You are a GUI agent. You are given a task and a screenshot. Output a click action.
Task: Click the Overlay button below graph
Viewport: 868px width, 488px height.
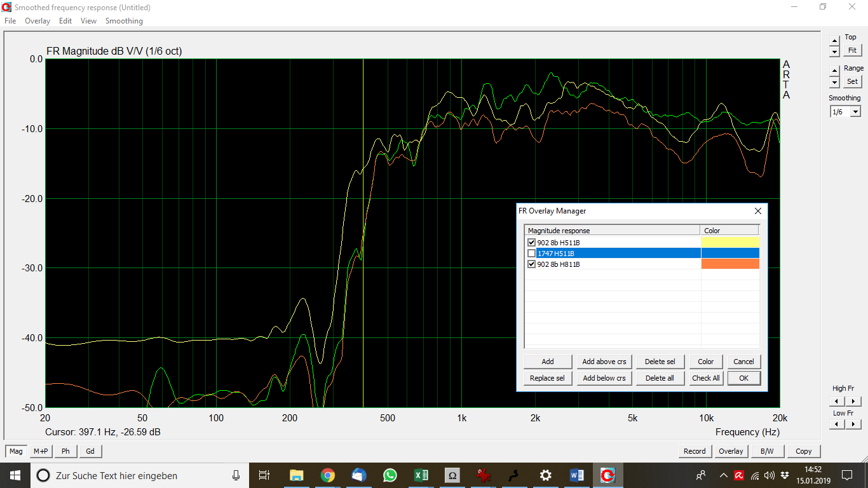point(731,451)
